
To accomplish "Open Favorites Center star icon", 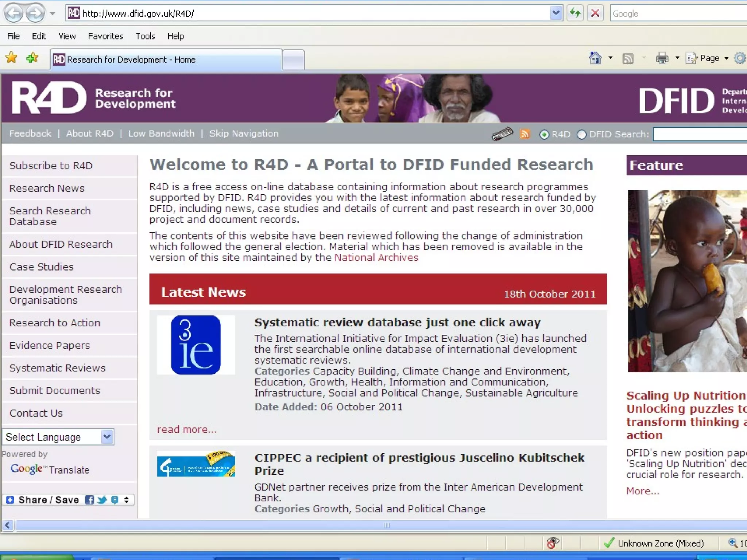I will [11, 58].
